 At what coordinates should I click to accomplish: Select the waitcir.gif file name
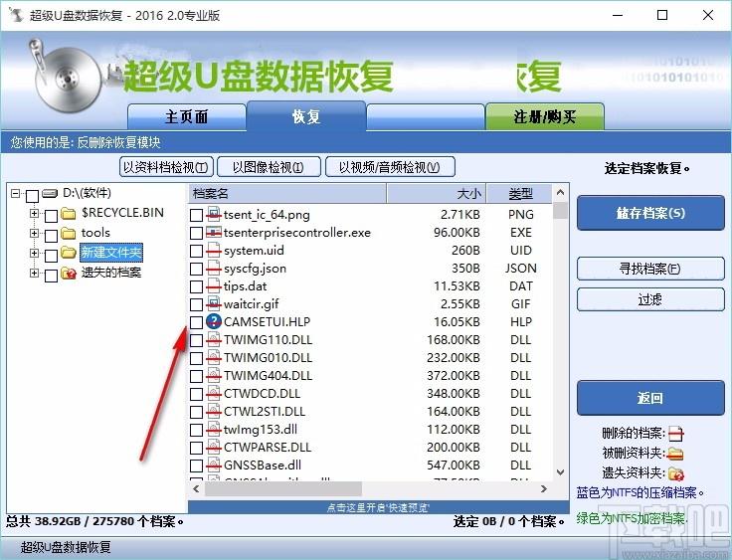pos(252,304)
